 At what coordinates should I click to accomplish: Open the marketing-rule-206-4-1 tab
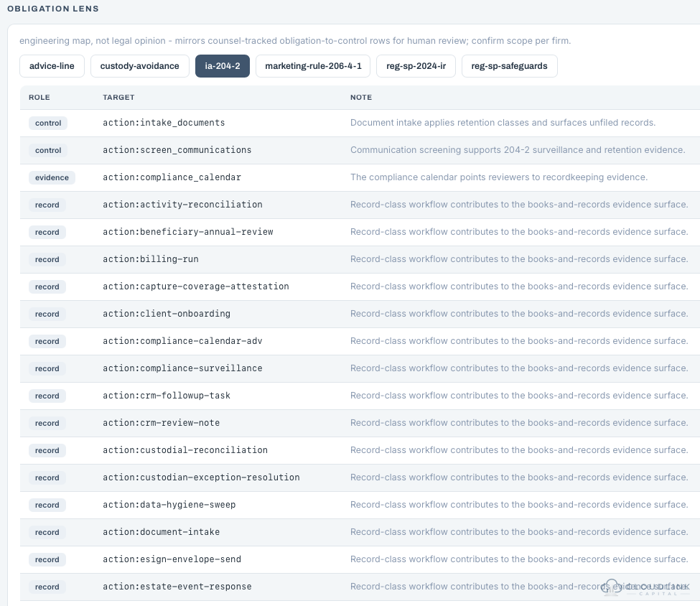(x=314, y=66)
